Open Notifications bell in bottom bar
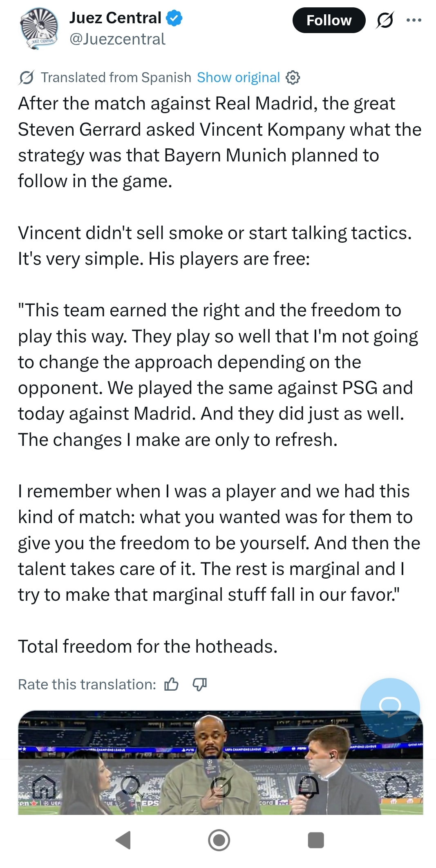The image size is (436, 868). [309, 786]
